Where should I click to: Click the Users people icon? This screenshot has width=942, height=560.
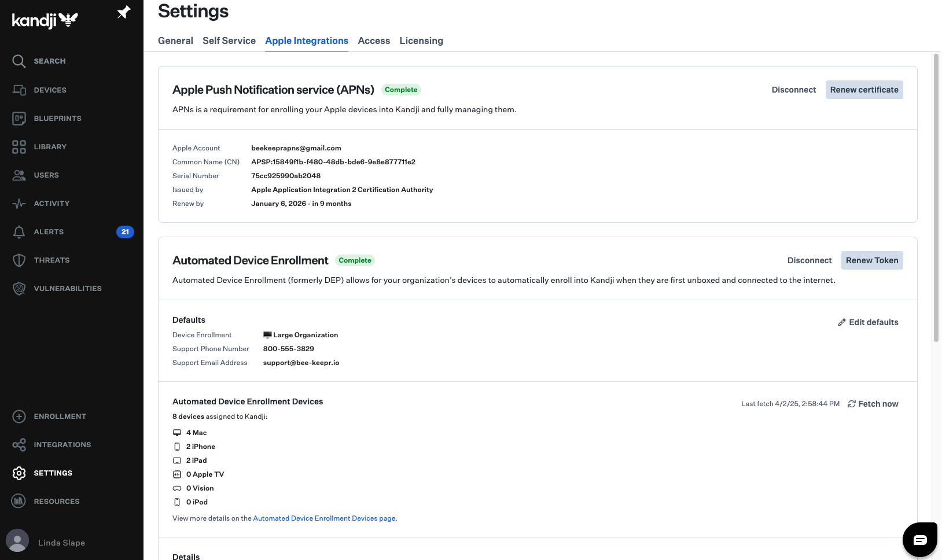(19, 175)
